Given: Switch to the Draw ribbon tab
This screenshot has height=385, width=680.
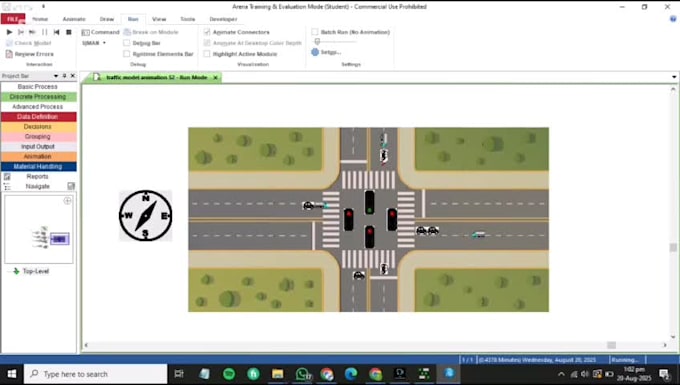Looking at the screenshot, I should [x=107, y=19].
